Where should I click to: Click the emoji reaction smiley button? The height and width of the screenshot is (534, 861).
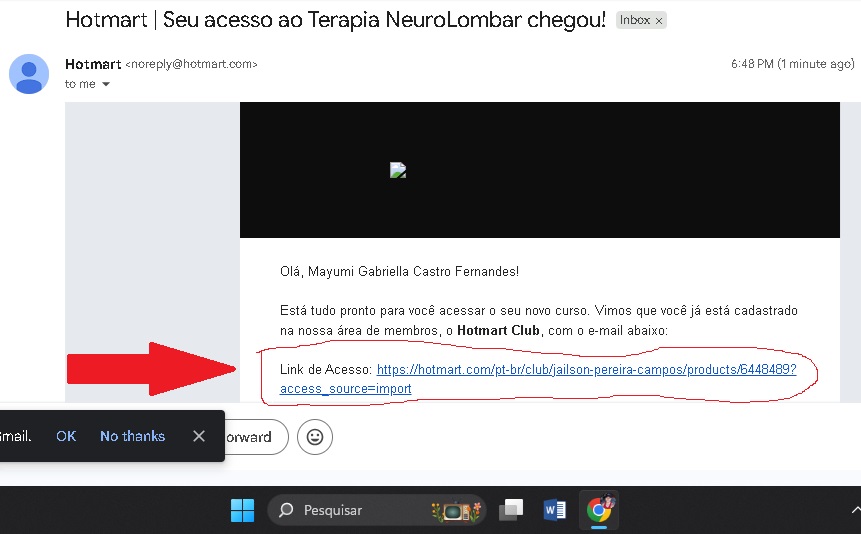click(x=315, y=437)
